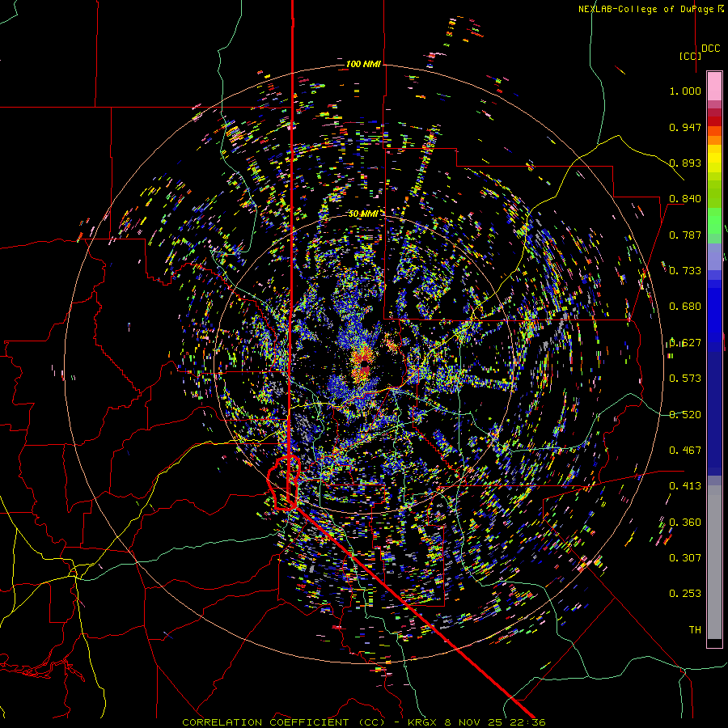The height and width of the screenshot is (728, 728).
Task: Click the 0.733 scale value
Action: (x=685, y=271)
